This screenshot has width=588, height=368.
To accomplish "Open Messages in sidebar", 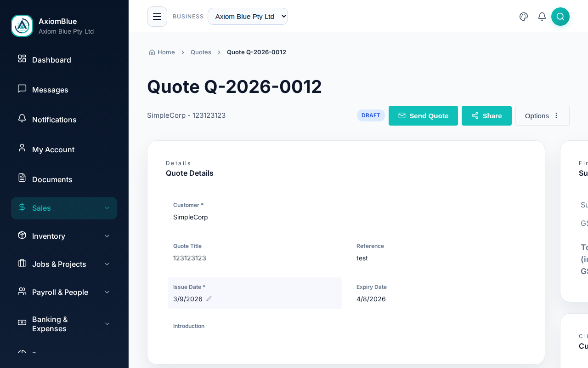I will pos(64,90).
